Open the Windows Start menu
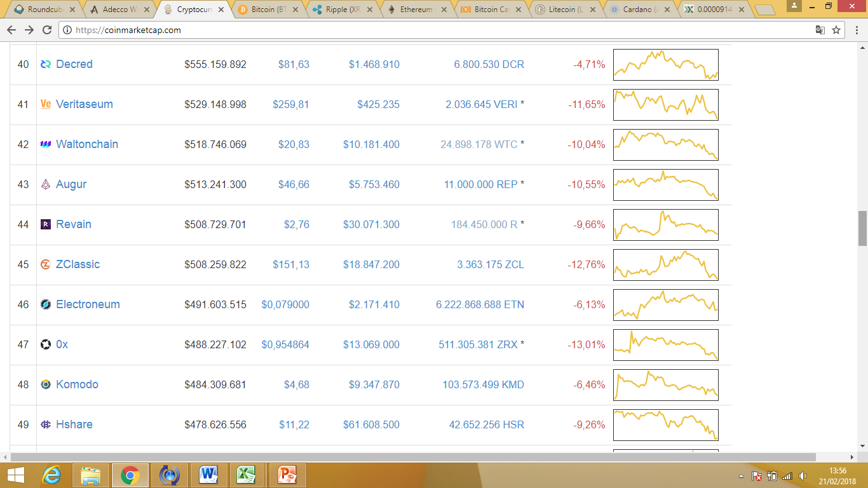The image size is (868, 488). pos(15,475)
